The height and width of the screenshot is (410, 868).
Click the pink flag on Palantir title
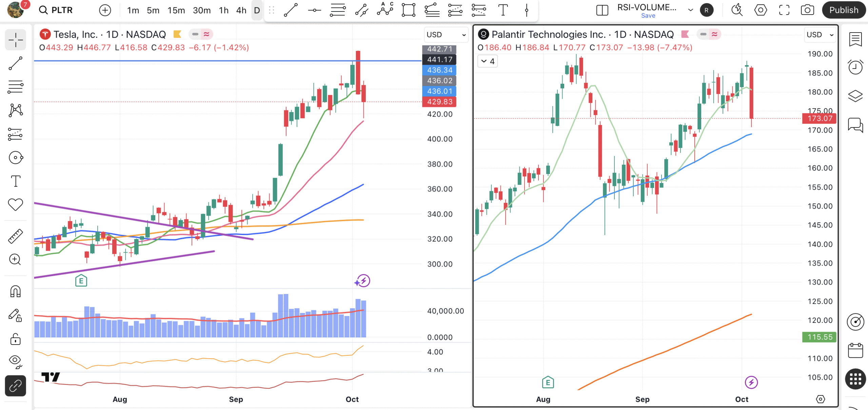685,34
